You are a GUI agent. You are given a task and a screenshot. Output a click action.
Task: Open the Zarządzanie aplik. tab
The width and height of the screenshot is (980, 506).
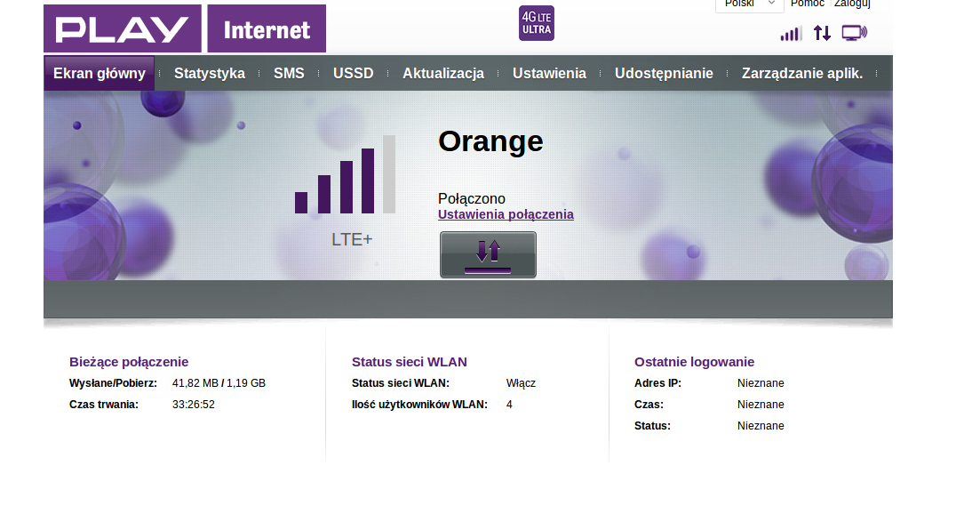coord(802,73)
